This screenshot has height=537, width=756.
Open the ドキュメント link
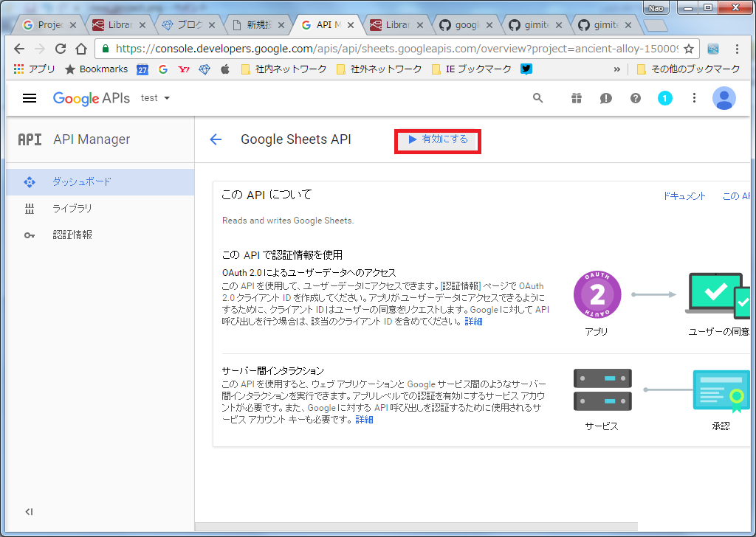click(684, 196)
